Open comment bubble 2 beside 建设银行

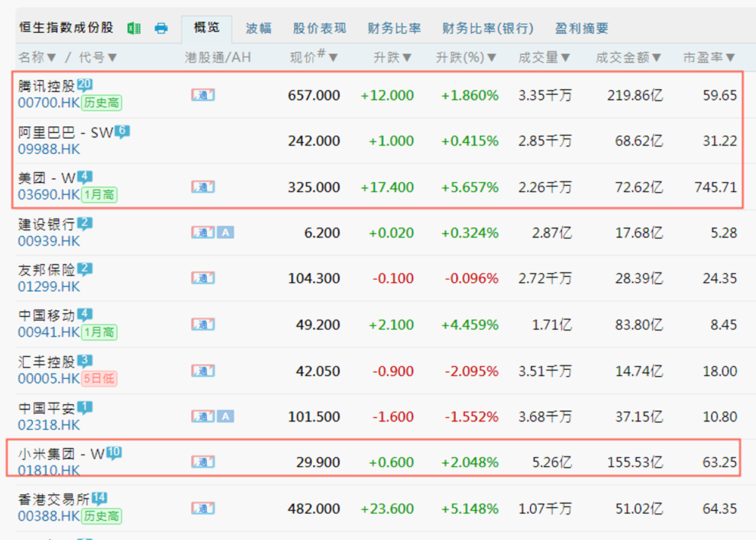pos(85,224)
